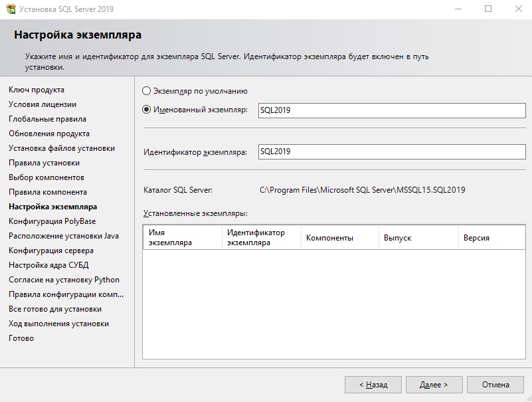
Task: Click the Каталог SQL Server label
Action: tap(178, 190)
